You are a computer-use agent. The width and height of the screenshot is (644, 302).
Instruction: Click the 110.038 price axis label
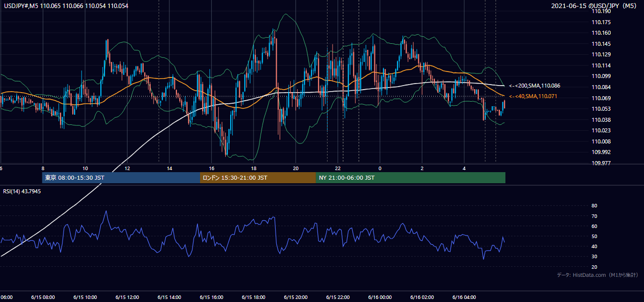tap(602, 120)
